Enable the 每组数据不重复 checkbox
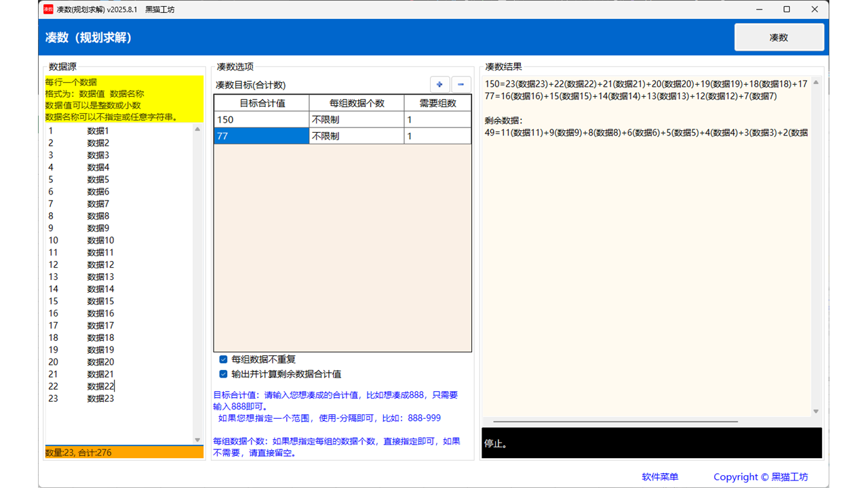This screenshot has height=488, width=868. coord(223,359)
